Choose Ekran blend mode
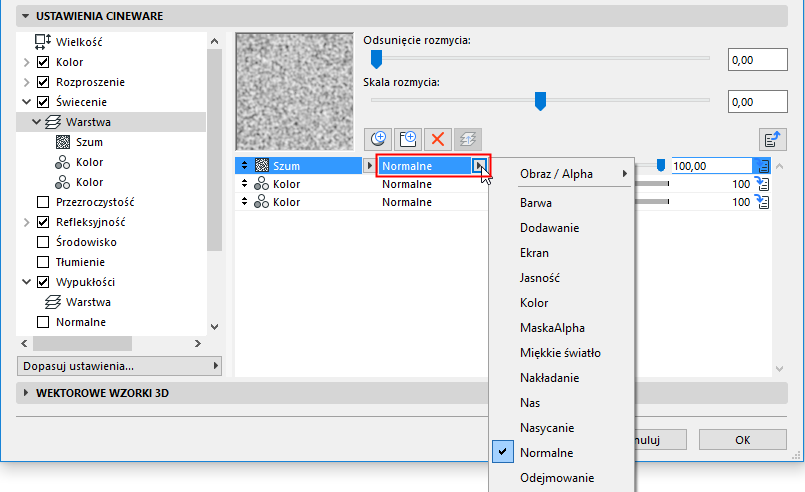This screenshot has height=492, width=805. coord(562,253)
